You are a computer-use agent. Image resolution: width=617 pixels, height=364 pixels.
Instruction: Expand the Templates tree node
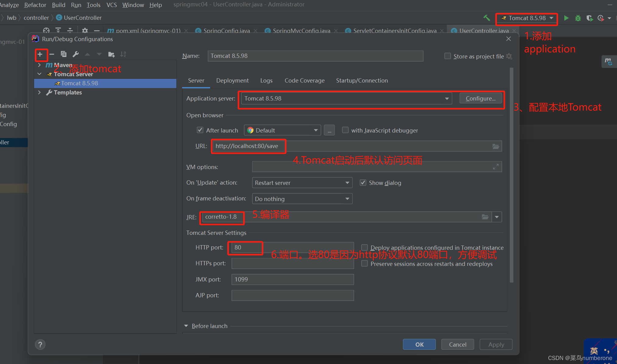(39, 92)
